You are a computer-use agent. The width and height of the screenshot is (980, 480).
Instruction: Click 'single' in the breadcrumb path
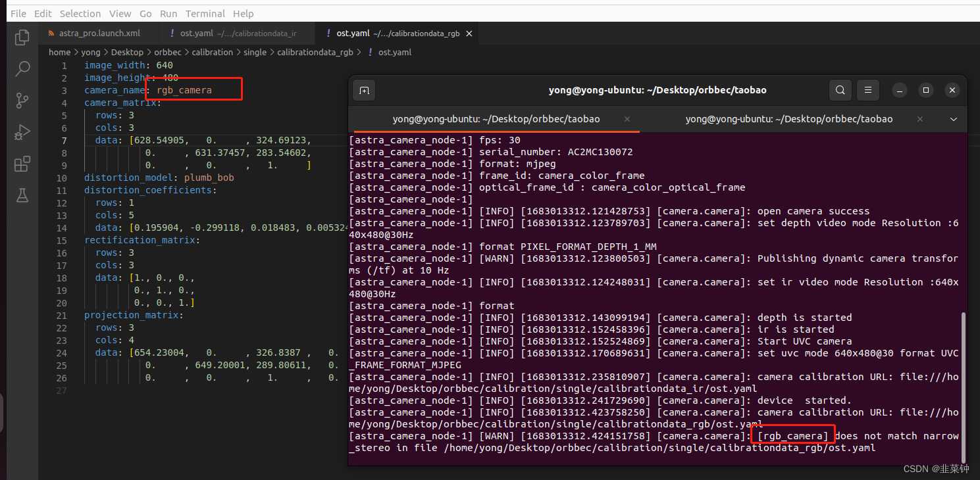coord(255,52)
